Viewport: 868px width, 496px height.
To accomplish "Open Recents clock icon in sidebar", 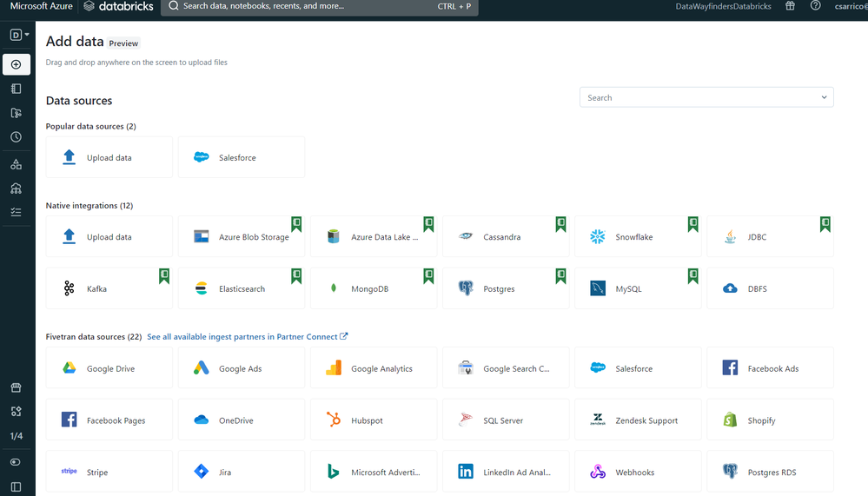I will pos(17,137).
